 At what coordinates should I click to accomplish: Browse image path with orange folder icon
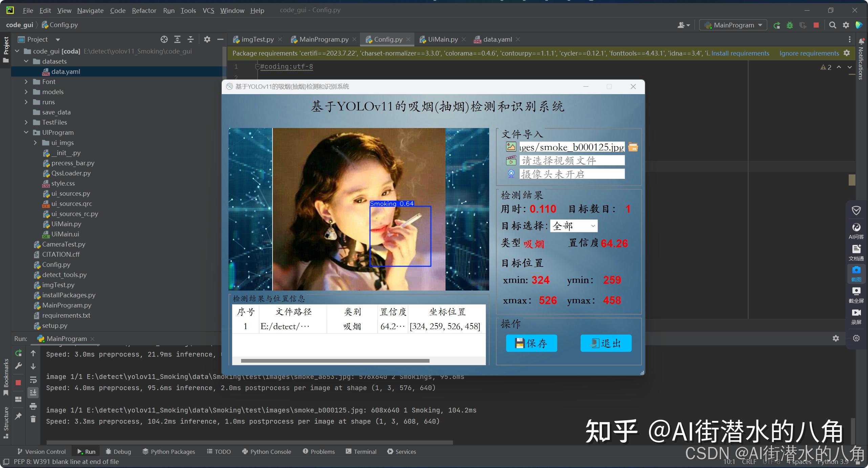[x=633, y=147]
